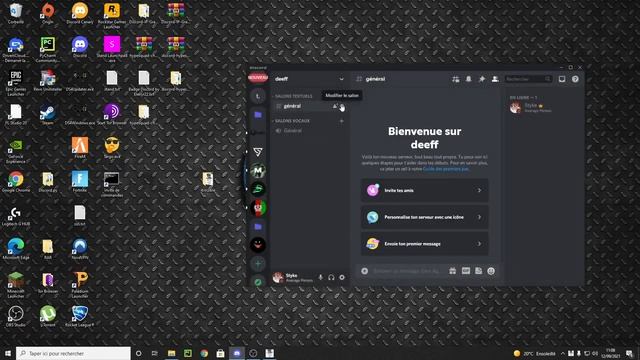The width and height of the screenshot is (640, 360).
Task: Add a voice channel with plus icon
Action: tap(342, 121)
